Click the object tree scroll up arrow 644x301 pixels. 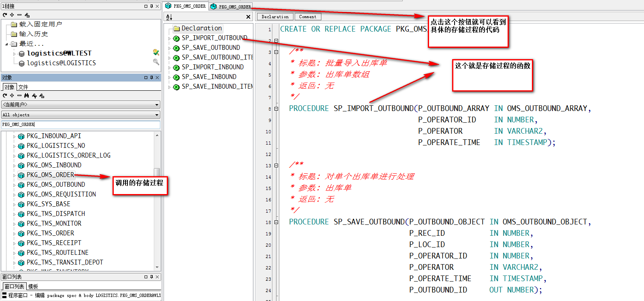coord(157,135)
